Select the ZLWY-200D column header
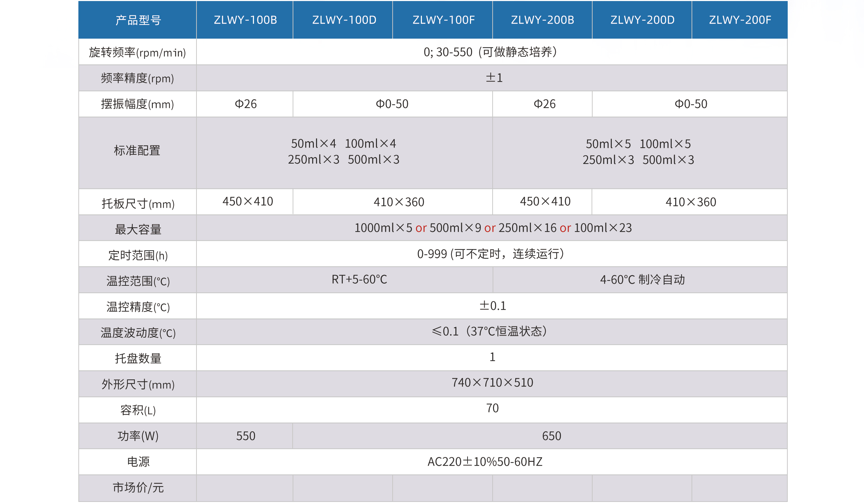The height and width of the screenshot is (504, 864). coord(642,20)
